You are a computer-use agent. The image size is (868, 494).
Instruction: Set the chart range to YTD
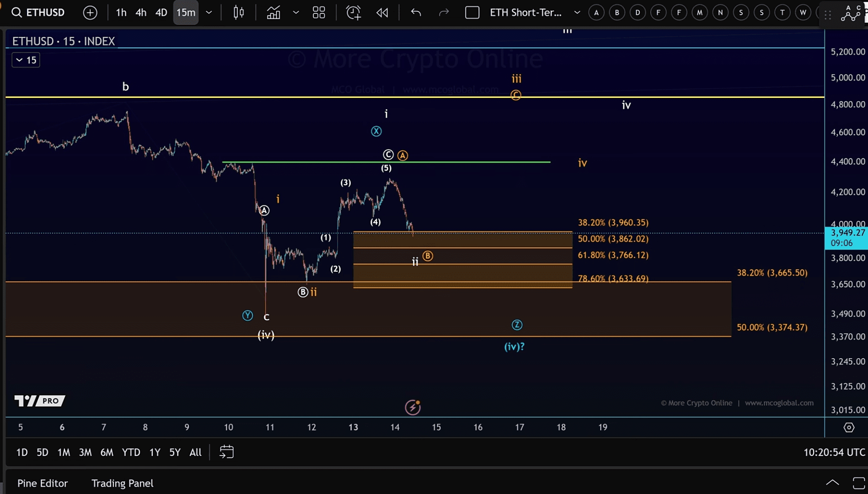[x=131, y=452]
